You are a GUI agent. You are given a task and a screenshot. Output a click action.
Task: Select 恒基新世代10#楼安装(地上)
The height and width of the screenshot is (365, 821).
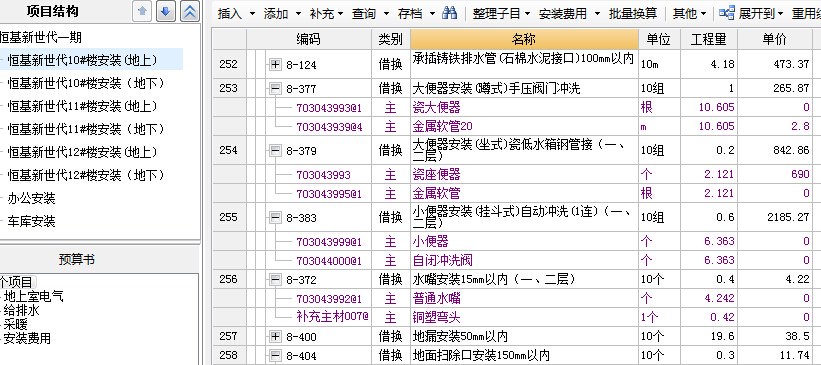pyautogui.click(x=82, y=60)
